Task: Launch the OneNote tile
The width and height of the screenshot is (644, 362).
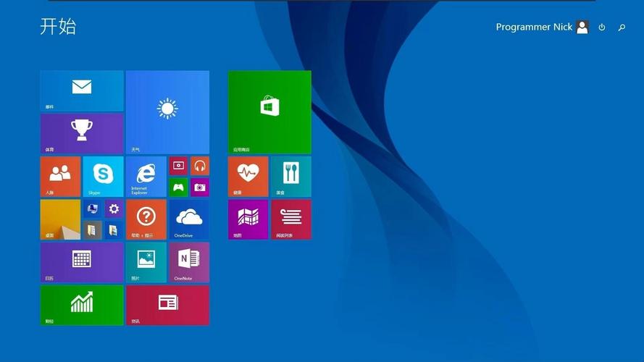Action: pyautogui.click(x=189, y=262)
